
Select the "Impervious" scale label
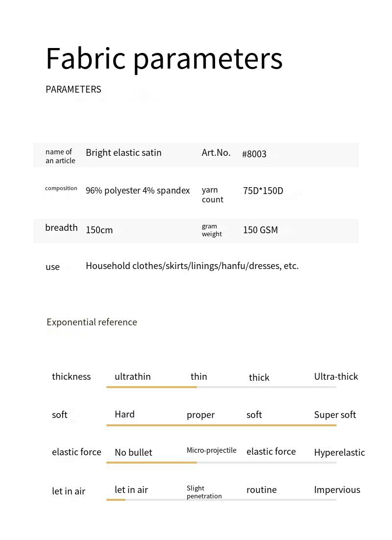337,490
